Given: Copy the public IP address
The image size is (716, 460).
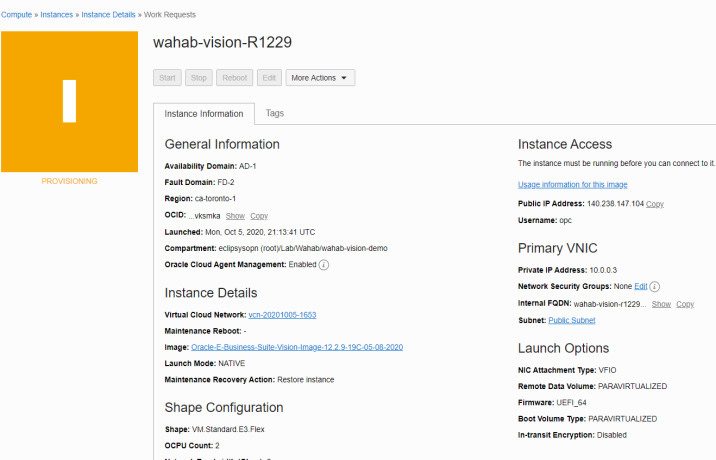Looking at the screenshot, I should [655, 204].
